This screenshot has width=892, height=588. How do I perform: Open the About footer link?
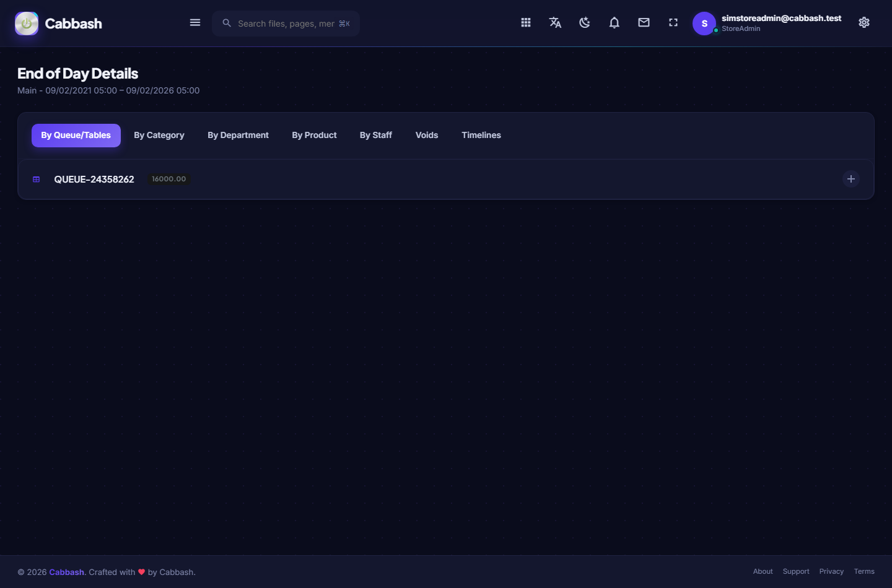point(763,572)
